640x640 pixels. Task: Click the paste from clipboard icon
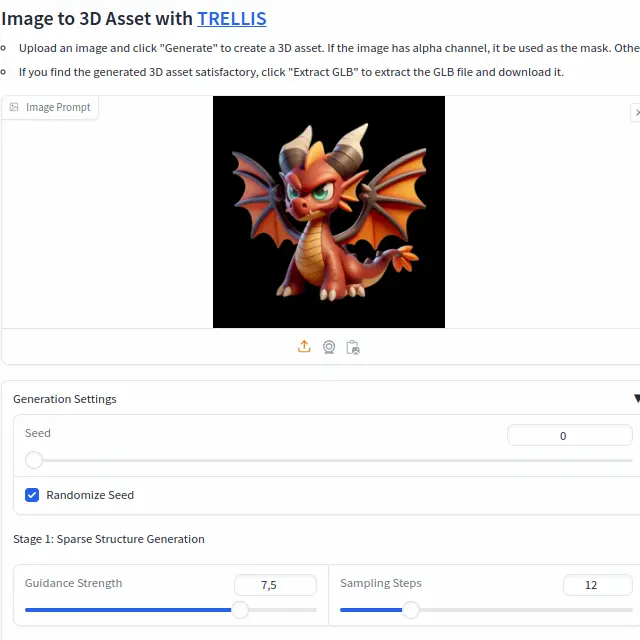click(353, 347)
